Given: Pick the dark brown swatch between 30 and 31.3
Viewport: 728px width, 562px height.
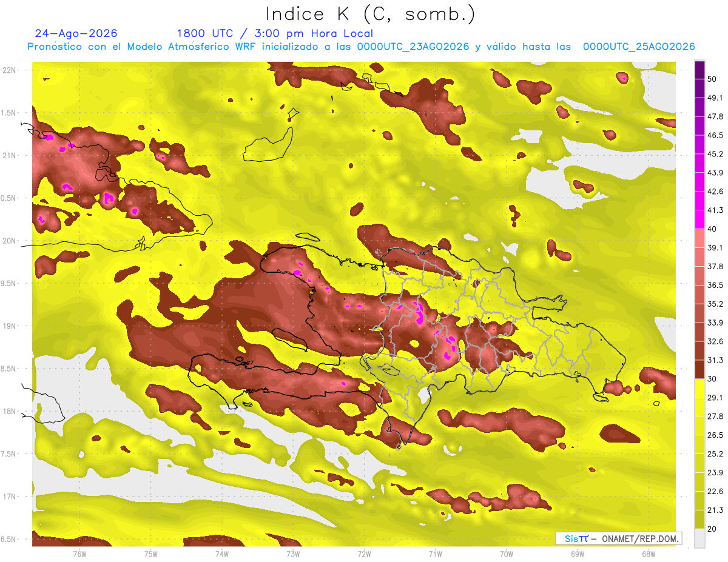Looking at the screenshot, I should click(699, 369).
